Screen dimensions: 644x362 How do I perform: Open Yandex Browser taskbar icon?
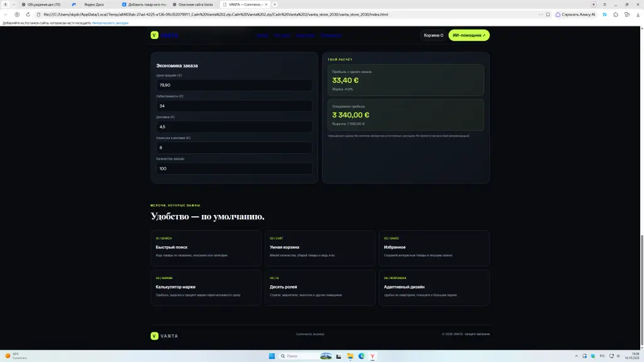pyautogui.click(x=372, y=356)
